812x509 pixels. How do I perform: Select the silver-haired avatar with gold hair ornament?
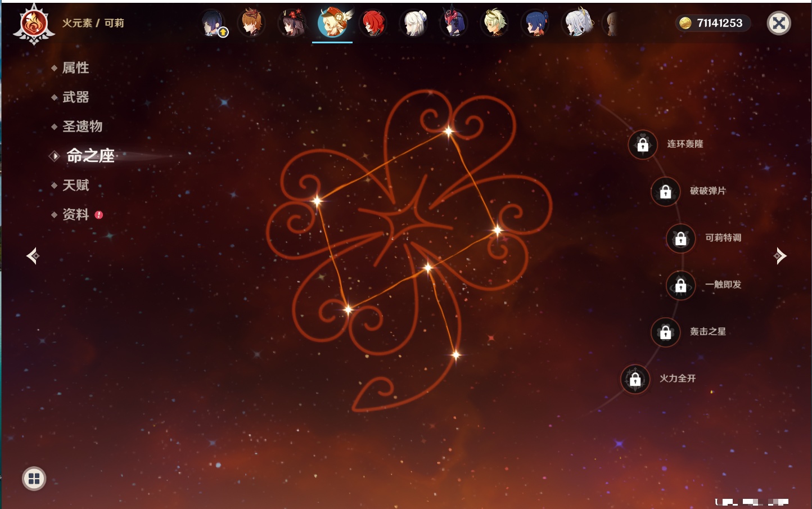tap(577, 23)
